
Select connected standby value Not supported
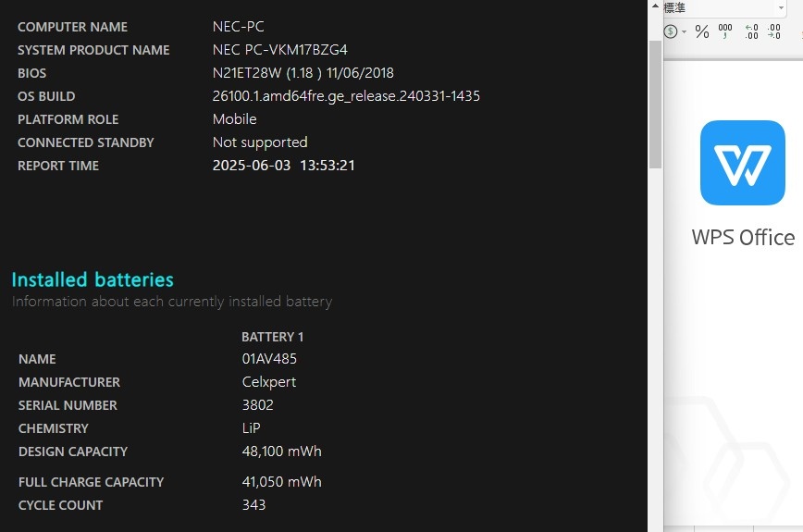click(260, 142)
